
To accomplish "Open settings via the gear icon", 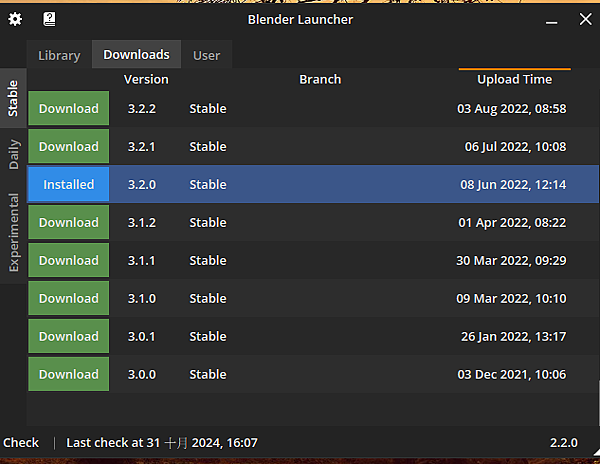I will click(x=15, y=19).
